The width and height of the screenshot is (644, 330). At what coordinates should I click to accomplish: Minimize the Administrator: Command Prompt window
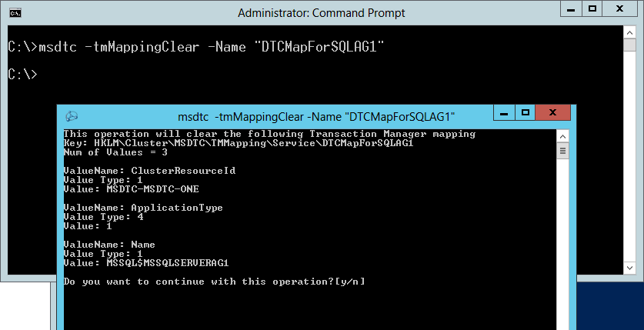(572, 10)
